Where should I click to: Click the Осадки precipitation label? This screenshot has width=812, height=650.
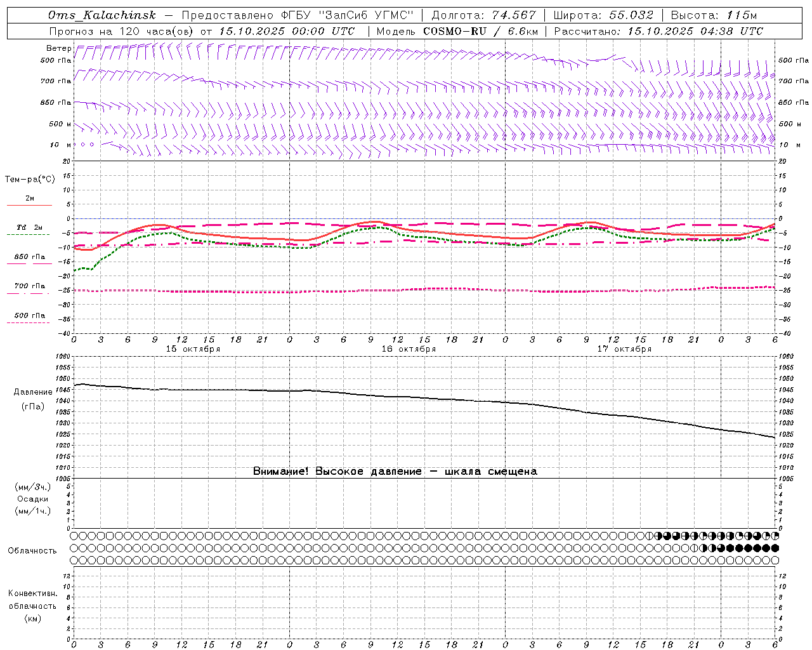click(33, 499)
